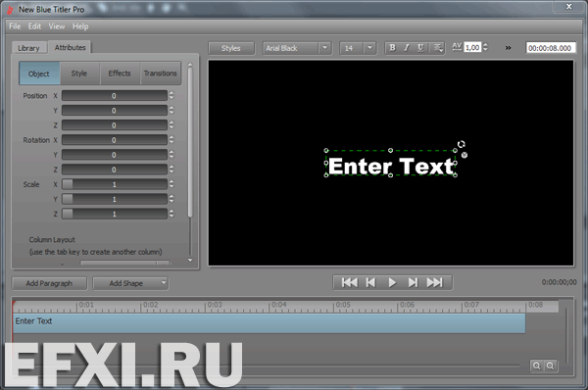Jump to end of timeline
588x390 pixels.
[434, 282]
